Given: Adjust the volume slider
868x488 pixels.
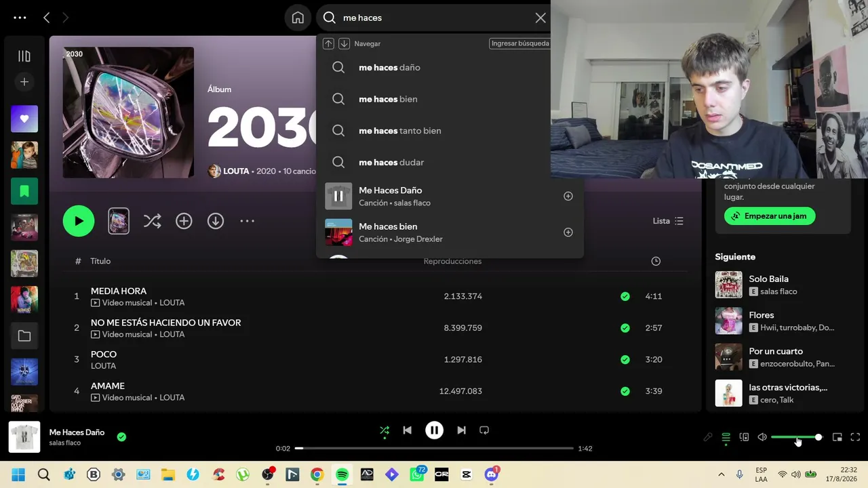Looking at the screenshot, I should [x=796, y=437].
